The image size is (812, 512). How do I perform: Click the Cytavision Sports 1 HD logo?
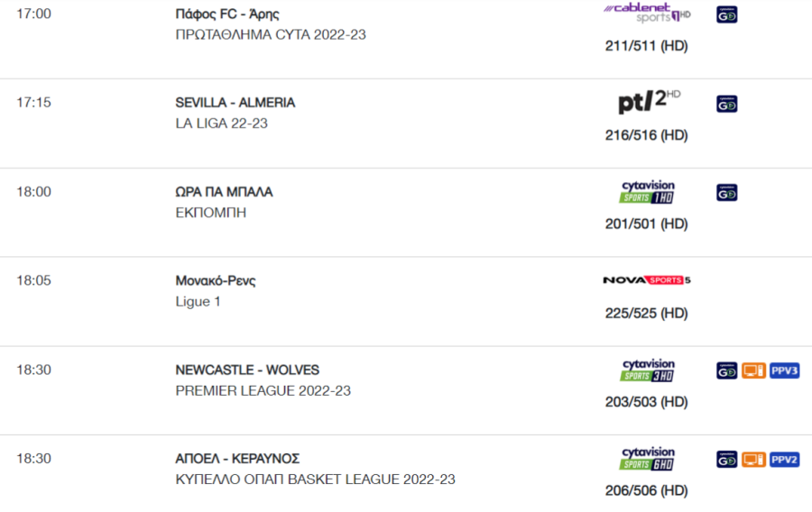(647, 192)
